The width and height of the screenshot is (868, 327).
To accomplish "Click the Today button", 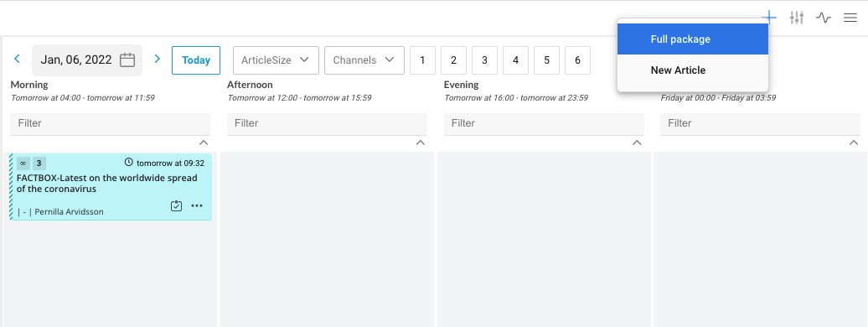I will pyautogui.click(x=196, y=60).
